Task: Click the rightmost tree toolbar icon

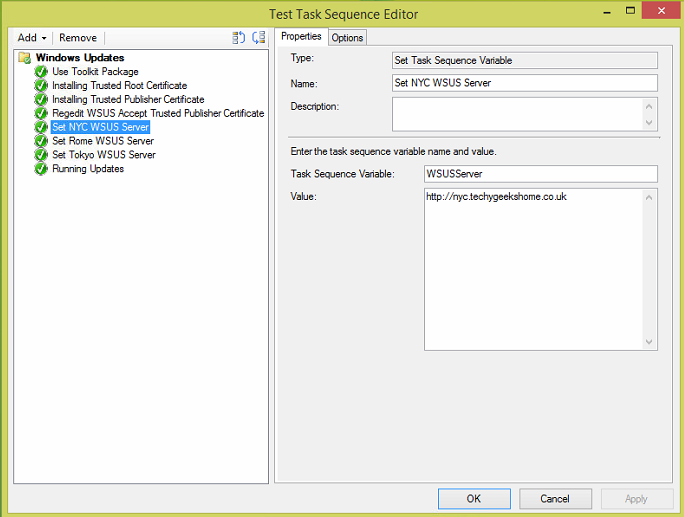Action: (x=259, y=38)
